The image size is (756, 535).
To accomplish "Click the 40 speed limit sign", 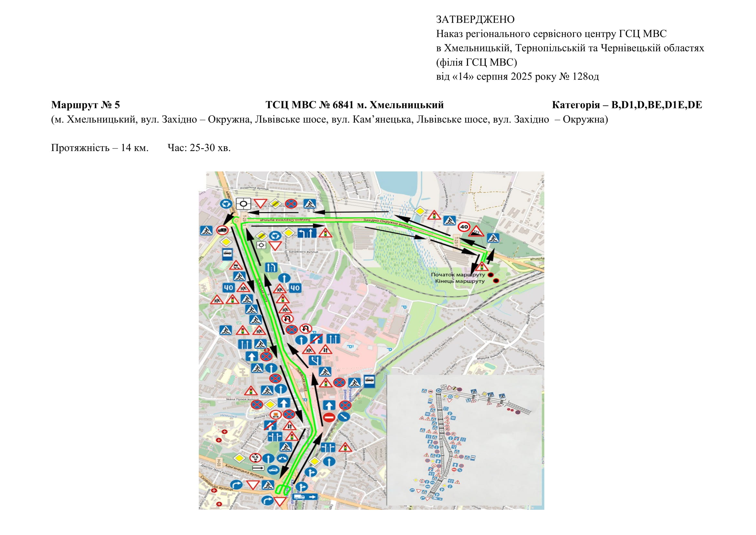I will (x=464, y=227).
